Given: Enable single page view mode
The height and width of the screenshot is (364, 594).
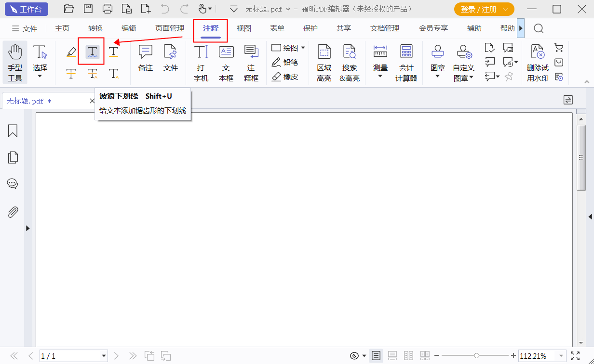Looking at the screenshot, I should coord(376,356).
